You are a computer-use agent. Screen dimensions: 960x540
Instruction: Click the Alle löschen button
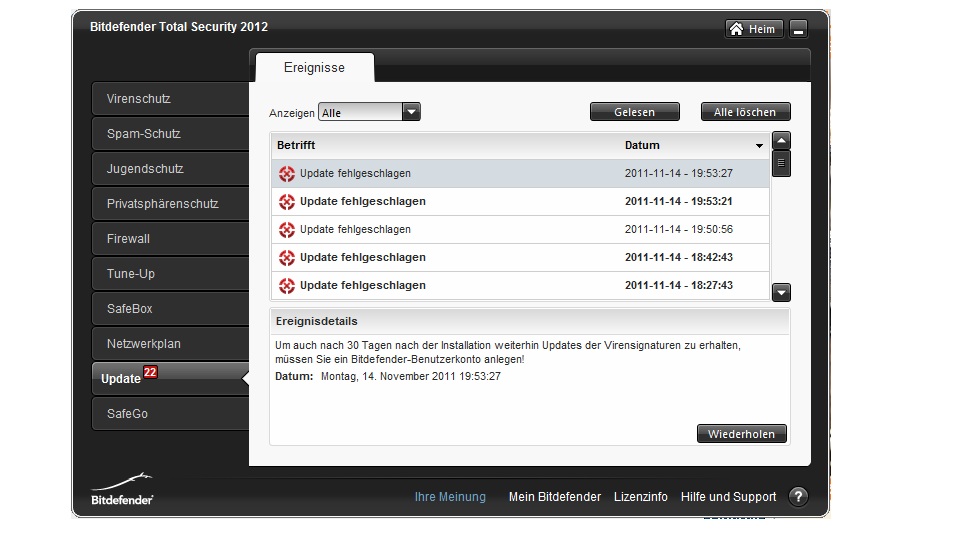point(745,112)
